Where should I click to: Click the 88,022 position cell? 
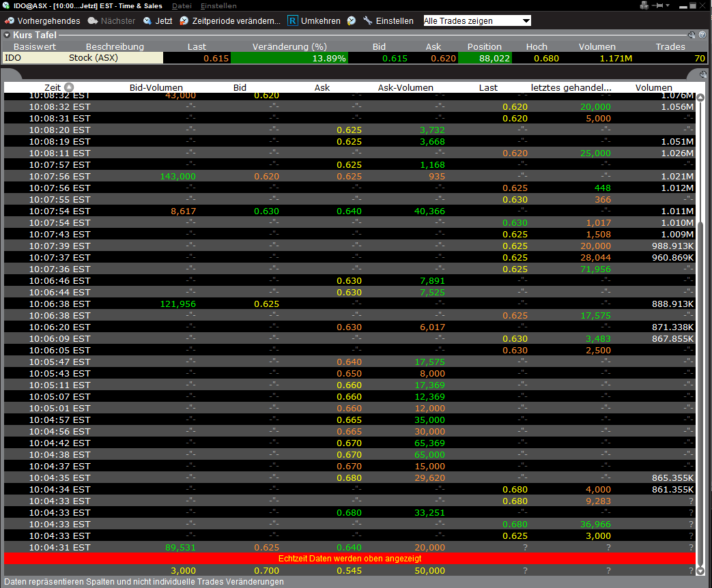pyautogui.click(x=485, y=58)
